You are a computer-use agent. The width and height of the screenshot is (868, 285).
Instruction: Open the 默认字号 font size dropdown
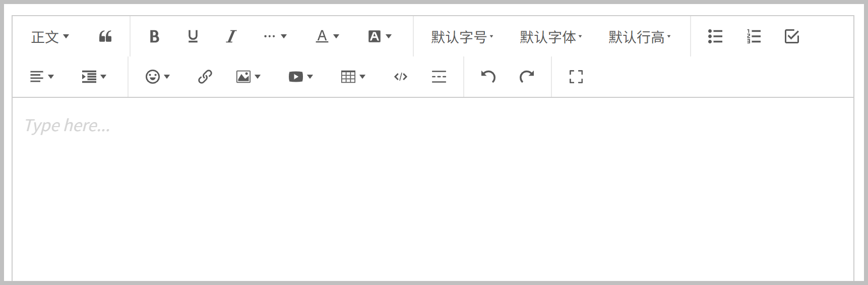(x=462, y=37)
